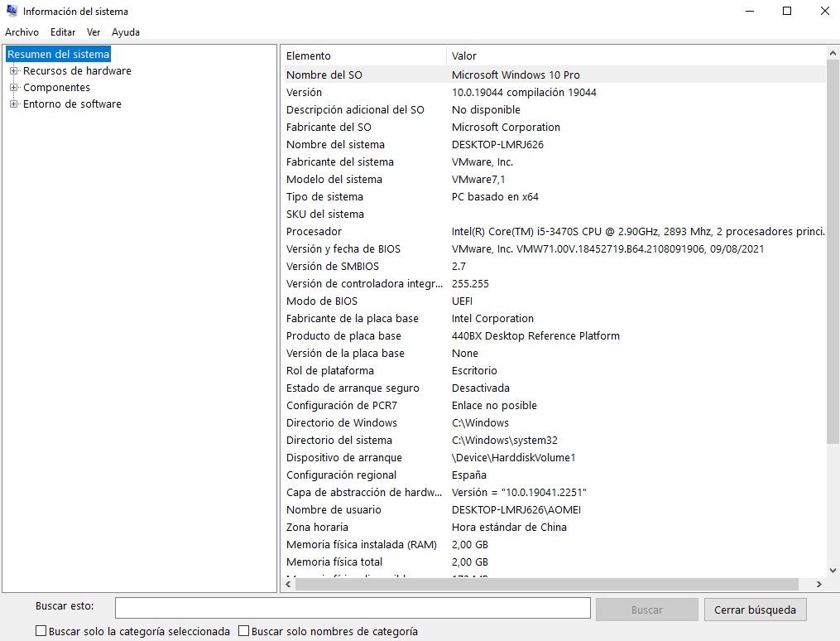Click the Buscar button
Viewport: 840px width, 641px height.
pos(646,609)
